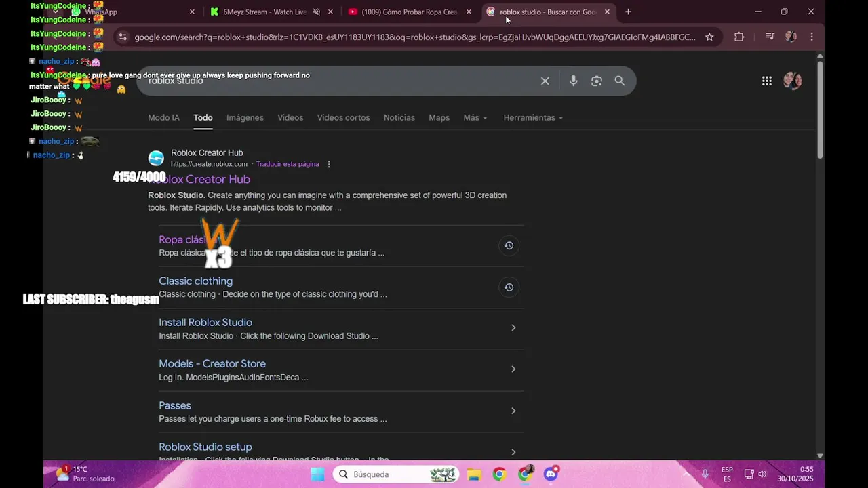Open File Explorer from the taskbar
The width and height of the screenshot is (868, 488).
point(473,474)
